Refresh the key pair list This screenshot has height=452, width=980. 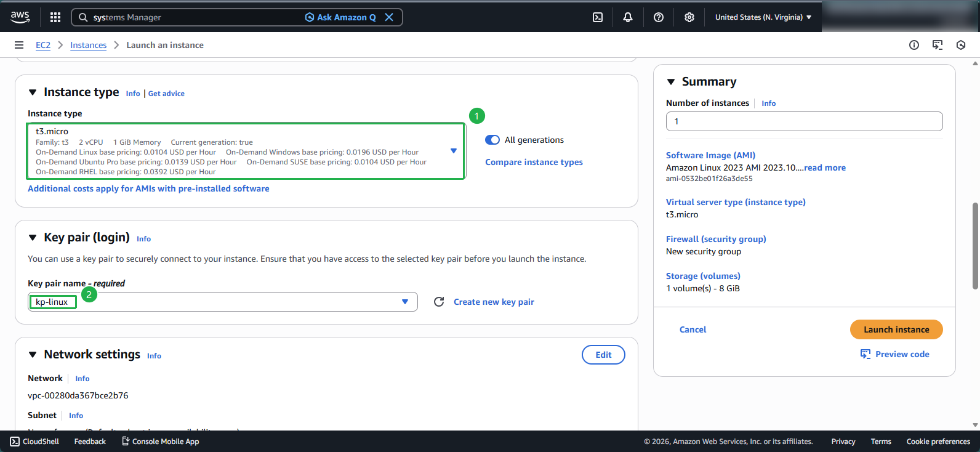(x=439, y=302)
